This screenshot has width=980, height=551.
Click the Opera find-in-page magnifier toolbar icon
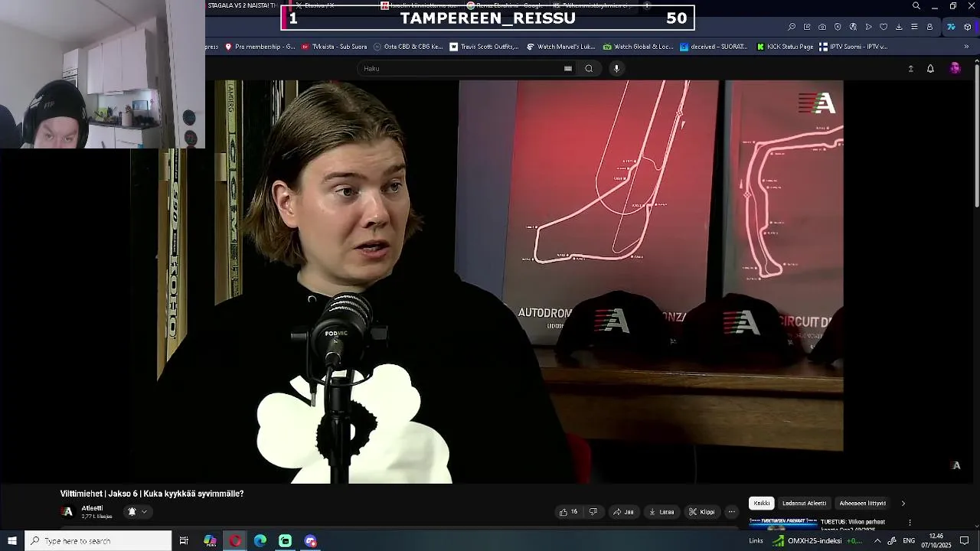click(x=792, y=27)
